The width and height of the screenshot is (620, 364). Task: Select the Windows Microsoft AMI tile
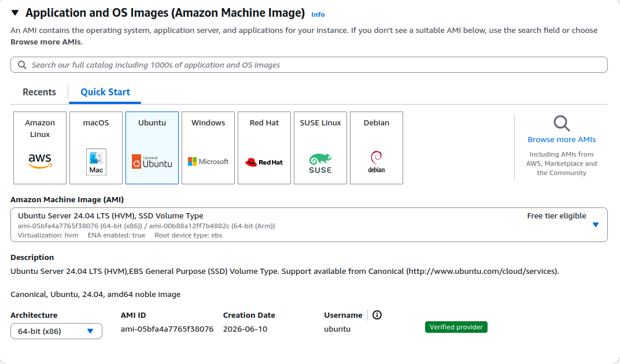click(x=208, y=148)
